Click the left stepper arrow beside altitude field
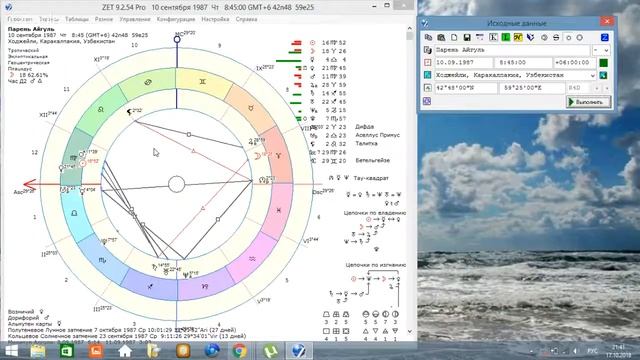The width and height of the screenshot is (640, 360). pyautogui.click(x=598, y=88)
